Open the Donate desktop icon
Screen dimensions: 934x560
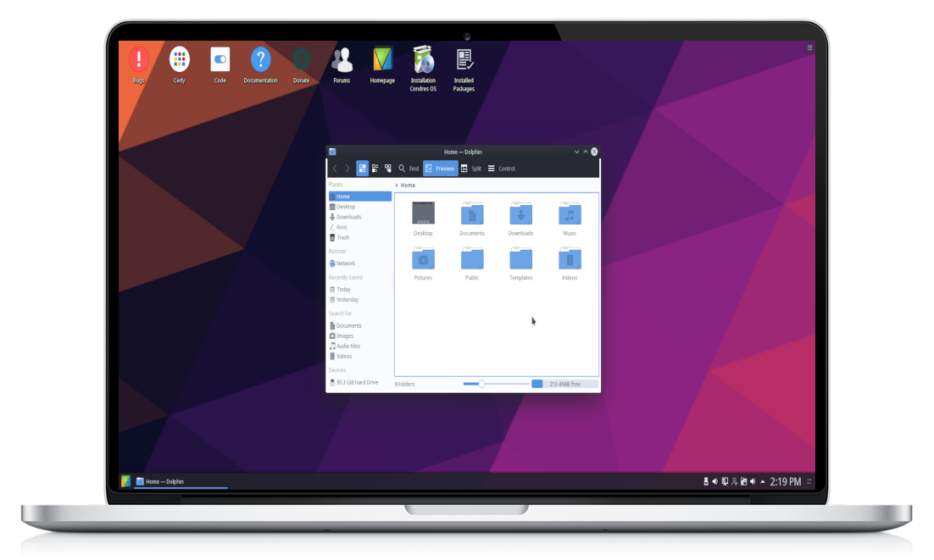pos(302,65)
